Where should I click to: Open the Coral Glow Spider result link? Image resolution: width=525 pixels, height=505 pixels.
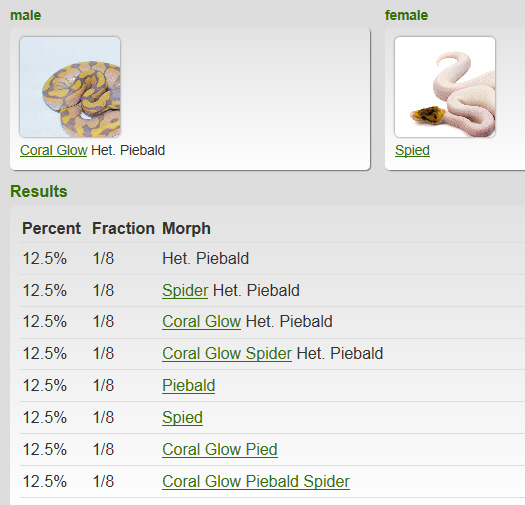pos(227,353)
